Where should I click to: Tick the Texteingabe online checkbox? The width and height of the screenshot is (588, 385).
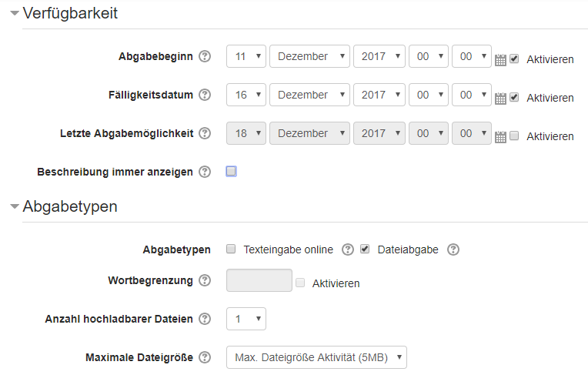click(x=231, y=249)
